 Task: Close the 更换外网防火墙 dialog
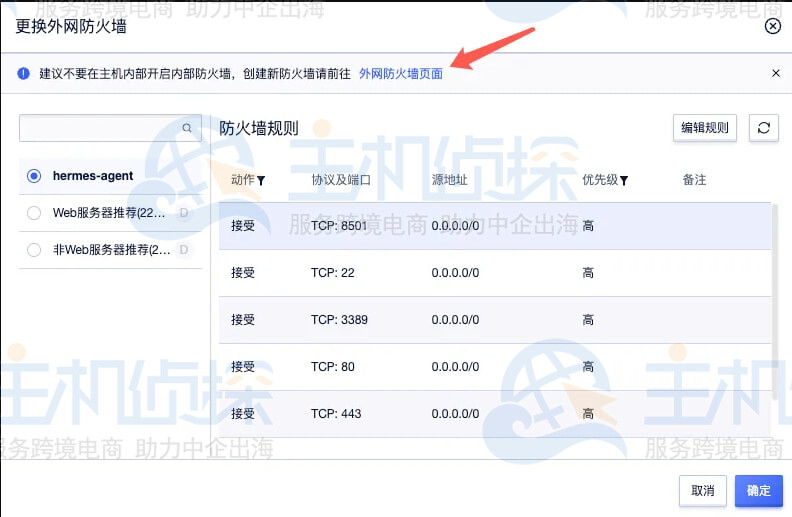point(772,26)
